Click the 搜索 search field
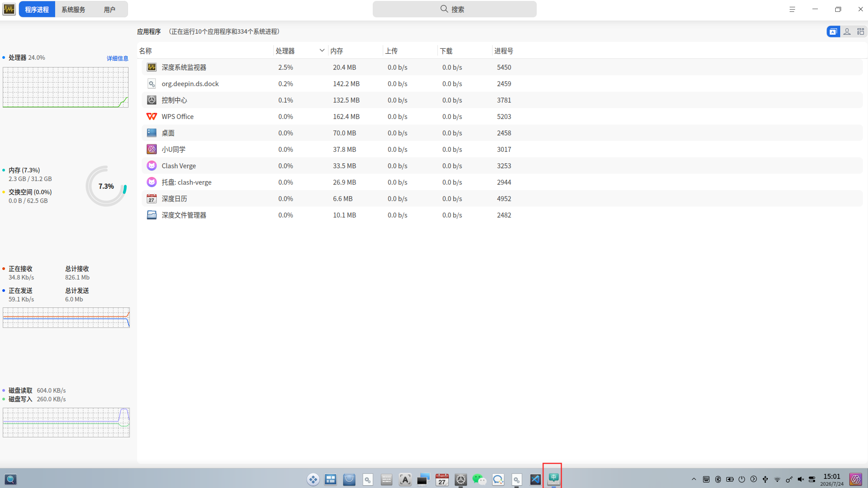 point(454,9)
